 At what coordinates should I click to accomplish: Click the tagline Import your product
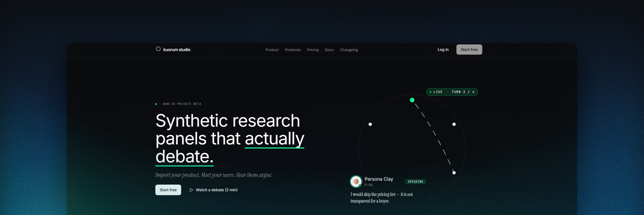[x=214, y=175]
